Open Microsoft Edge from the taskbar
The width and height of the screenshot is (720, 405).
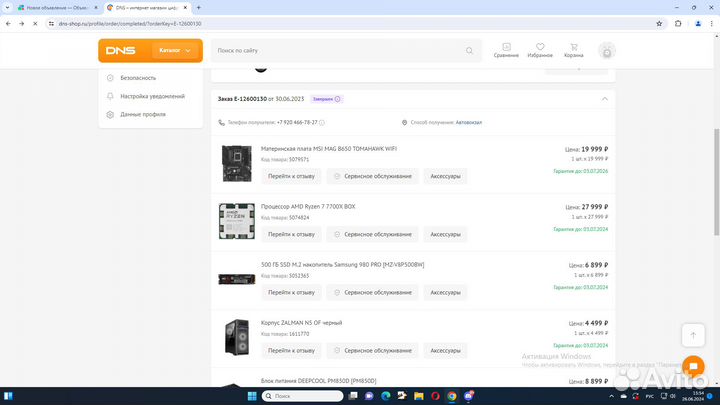[x=386, y=396]
